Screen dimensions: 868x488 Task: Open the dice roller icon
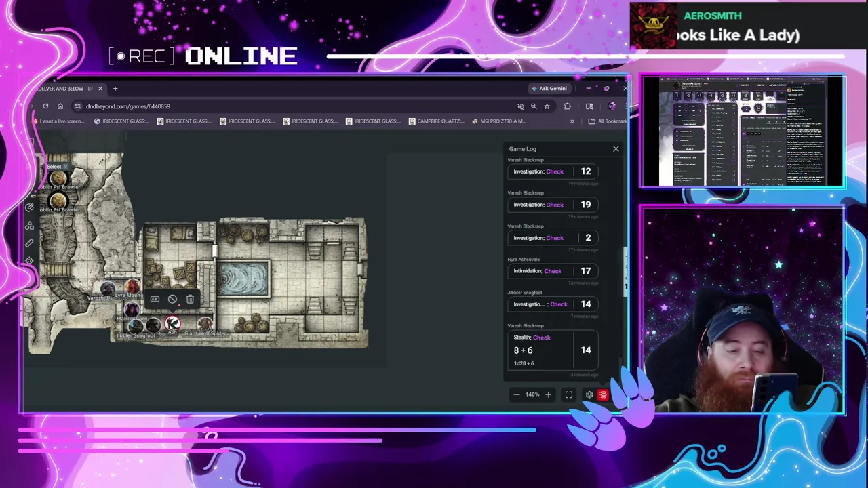click(x=589, y=394)
